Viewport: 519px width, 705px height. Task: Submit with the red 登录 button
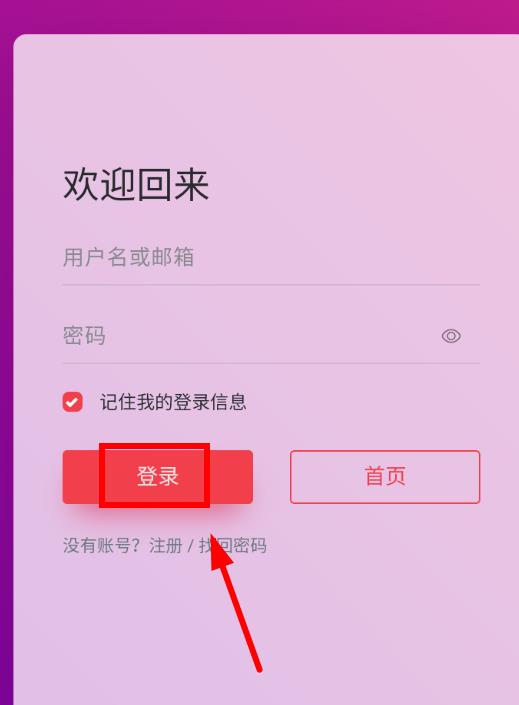tap(157, 477)
